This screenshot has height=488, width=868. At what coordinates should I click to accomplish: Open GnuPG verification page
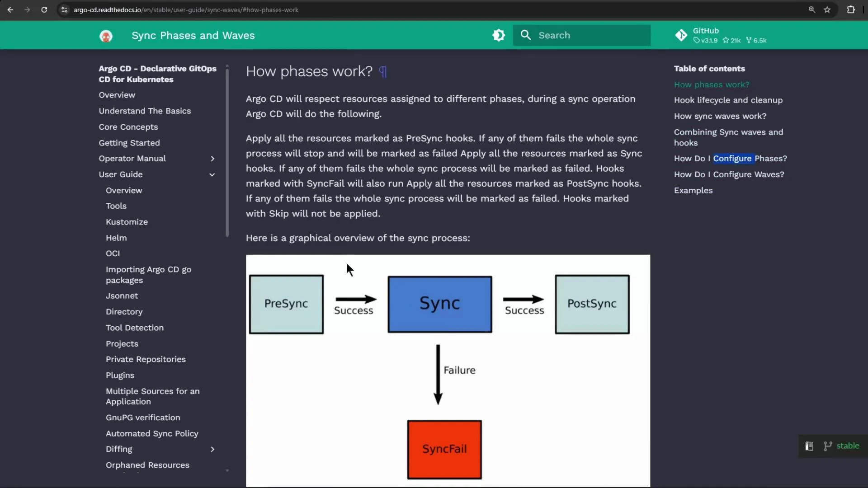click(143, 418)
